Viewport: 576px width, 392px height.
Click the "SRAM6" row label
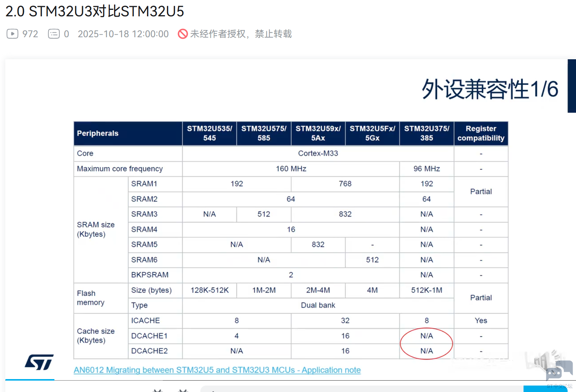(x=144, y=260)
